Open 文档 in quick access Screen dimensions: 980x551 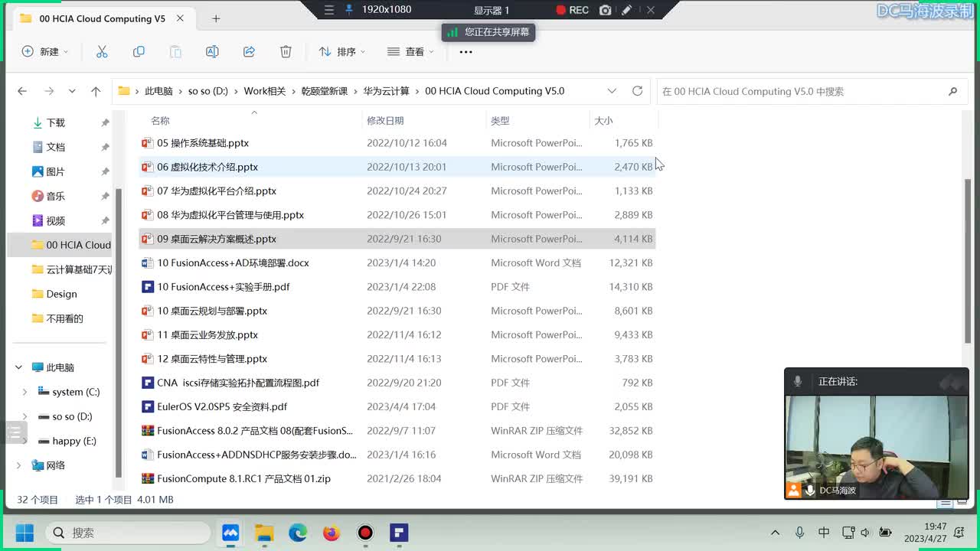pyautogui.click(x=56, y=147)
